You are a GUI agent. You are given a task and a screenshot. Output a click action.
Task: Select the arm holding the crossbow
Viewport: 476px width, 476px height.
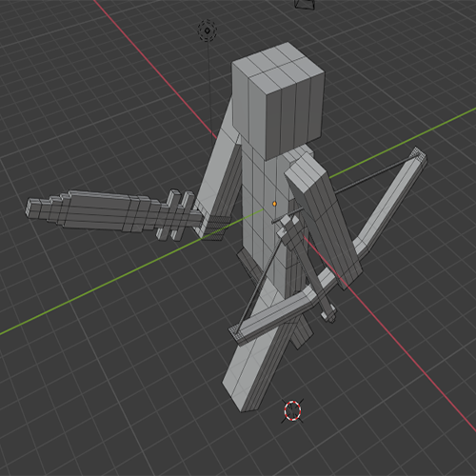coord(325,219)
